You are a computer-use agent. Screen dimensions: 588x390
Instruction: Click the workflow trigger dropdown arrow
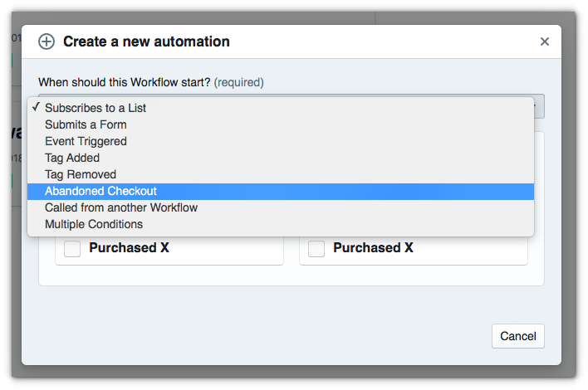pos(538,106)
